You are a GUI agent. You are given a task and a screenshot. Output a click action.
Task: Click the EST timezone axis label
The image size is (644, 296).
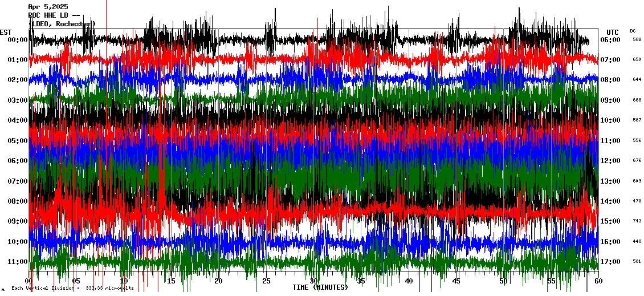[x=6, y=32]
